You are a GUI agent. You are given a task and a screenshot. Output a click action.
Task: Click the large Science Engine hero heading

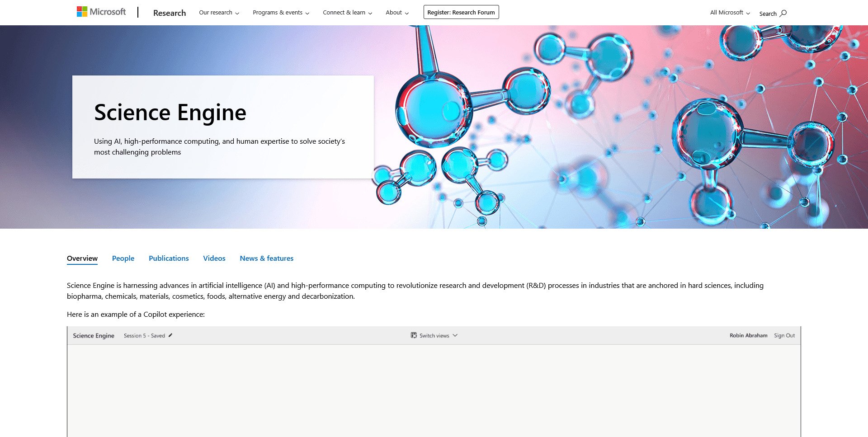170,113
